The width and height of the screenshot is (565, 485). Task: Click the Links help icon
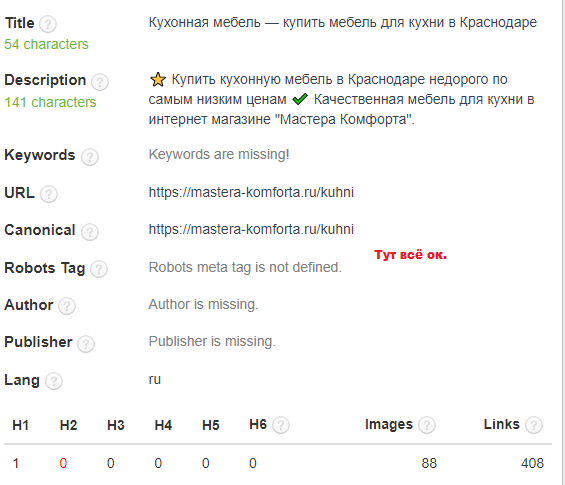point(534,425)
